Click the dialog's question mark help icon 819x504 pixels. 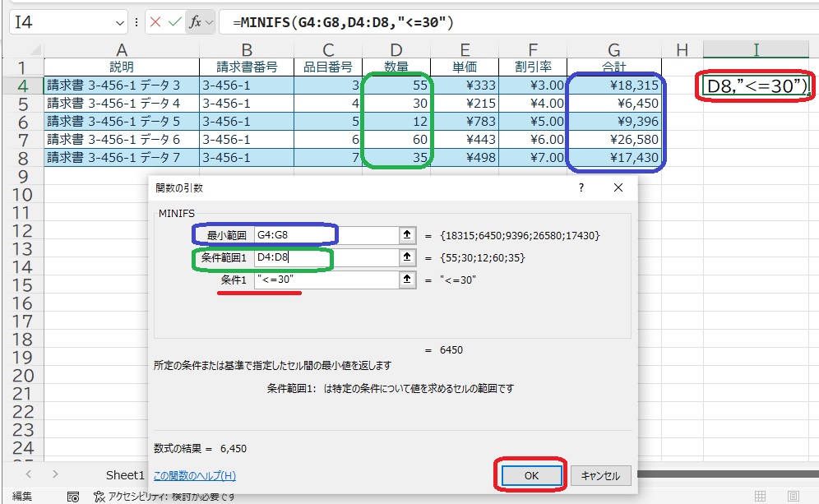click(581, 187)
